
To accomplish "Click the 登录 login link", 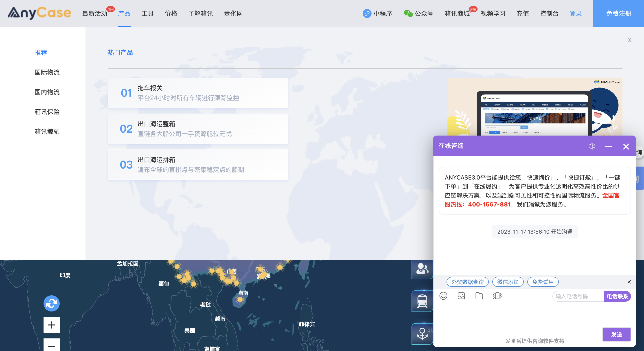I will click(576, 13).
